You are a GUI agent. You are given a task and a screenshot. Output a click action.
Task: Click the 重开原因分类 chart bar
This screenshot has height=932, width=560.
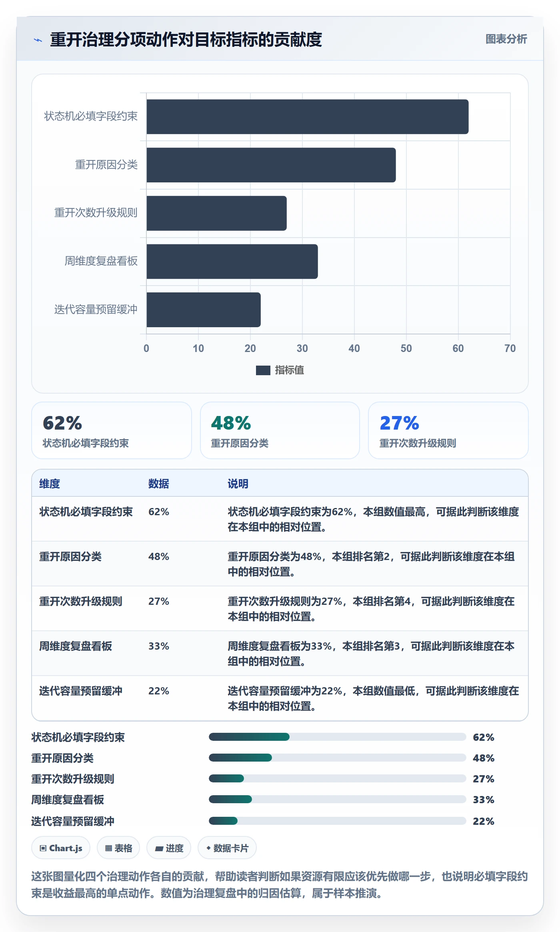tap(271, 165)
